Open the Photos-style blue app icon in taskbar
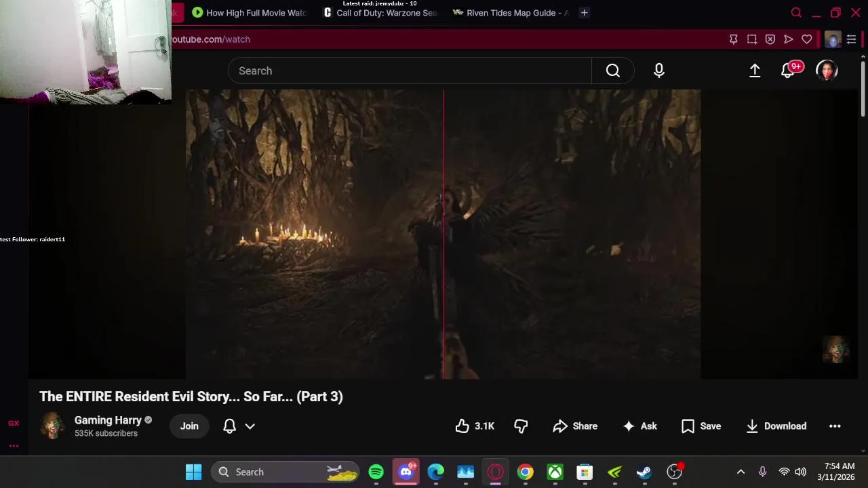Image resolution: width=868 pixels, height=488 pixels. (465, 472)
